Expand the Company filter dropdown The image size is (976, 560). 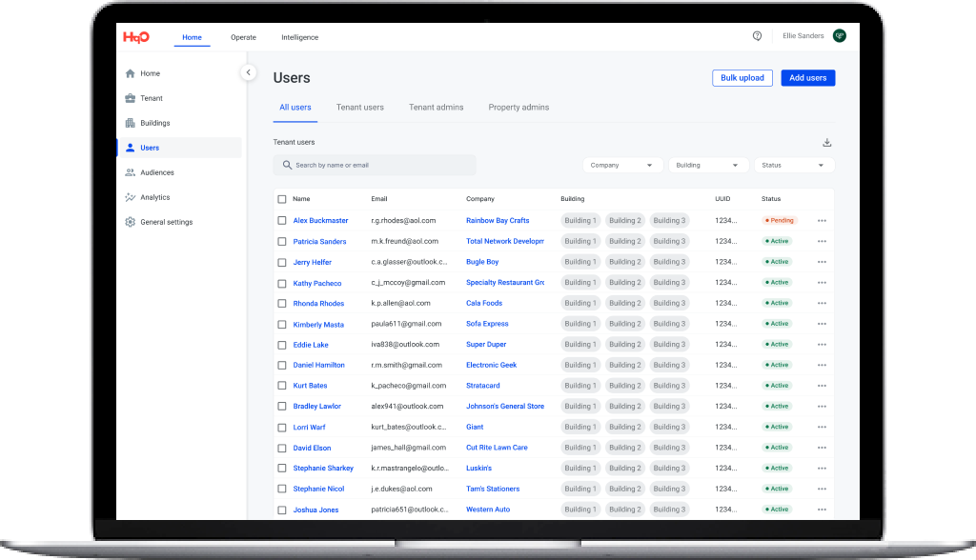623,166
